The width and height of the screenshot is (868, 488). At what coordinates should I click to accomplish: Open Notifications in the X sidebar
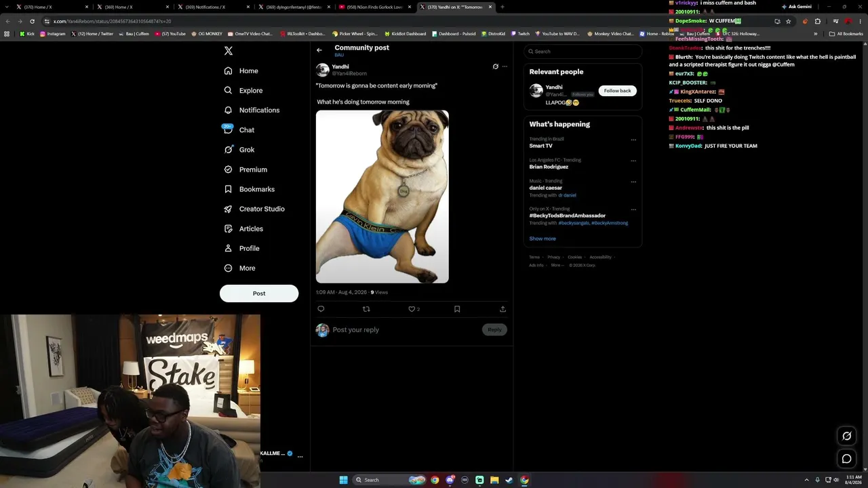coord(252,110)
